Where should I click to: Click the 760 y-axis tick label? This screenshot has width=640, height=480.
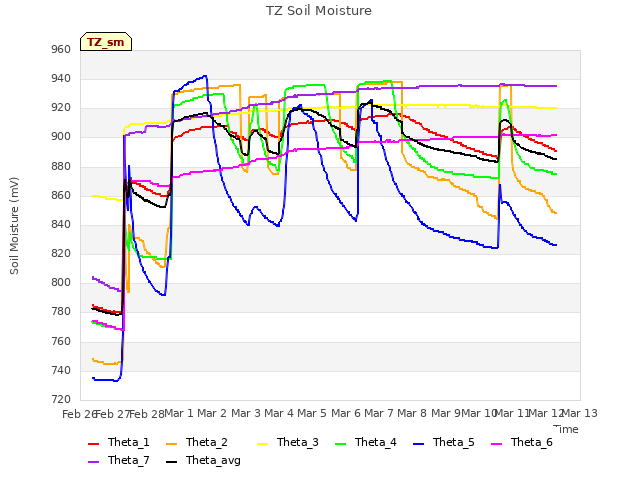pos(61,341)
